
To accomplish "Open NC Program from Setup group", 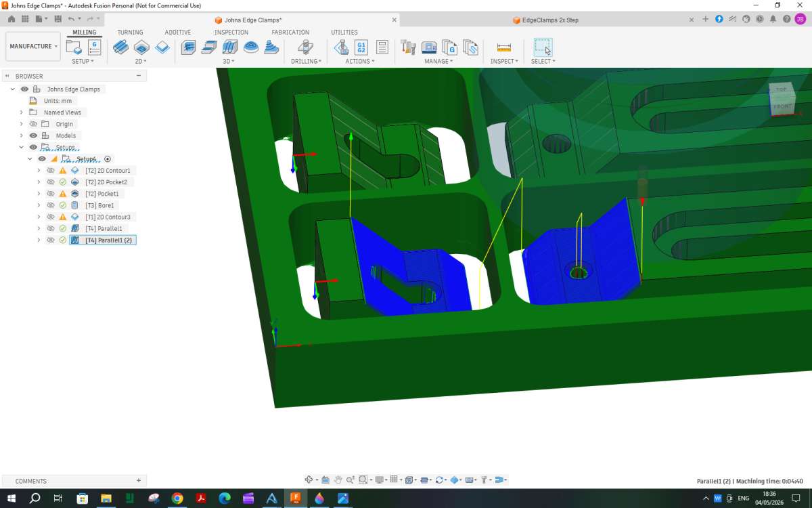I will point(94,47).
